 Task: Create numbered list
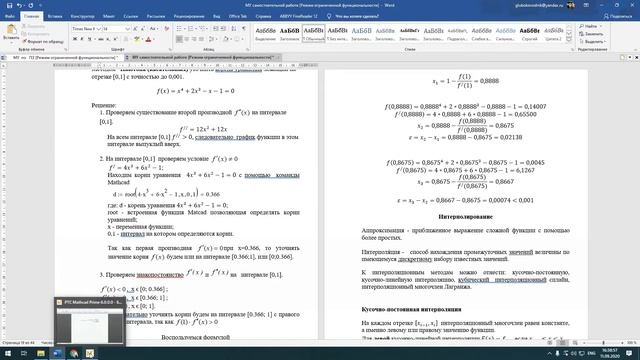point(191,29)
